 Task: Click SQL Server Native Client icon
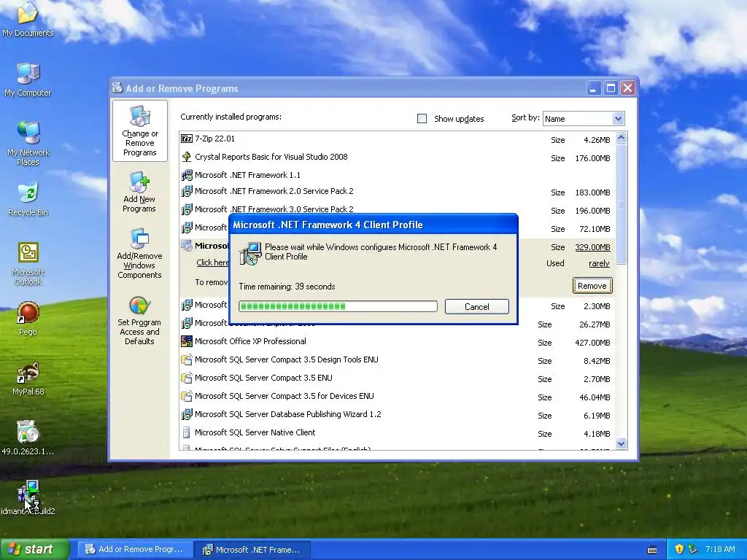187,432
